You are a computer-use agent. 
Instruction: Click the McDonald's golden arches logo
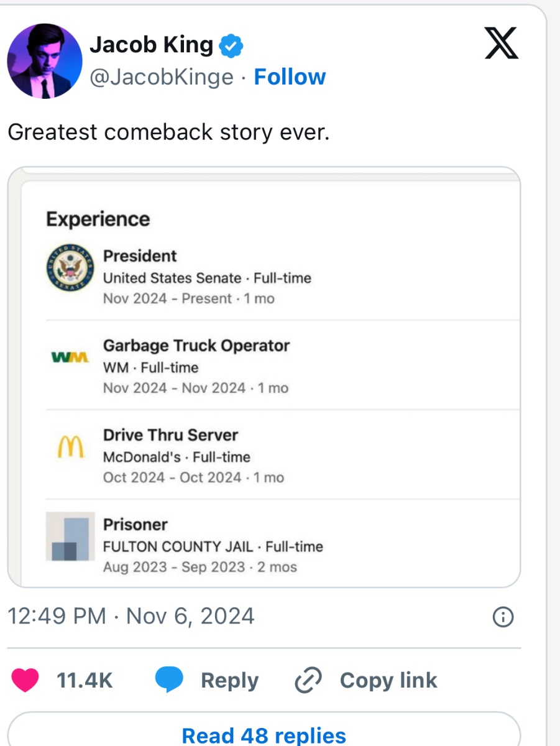coord(70,446)
